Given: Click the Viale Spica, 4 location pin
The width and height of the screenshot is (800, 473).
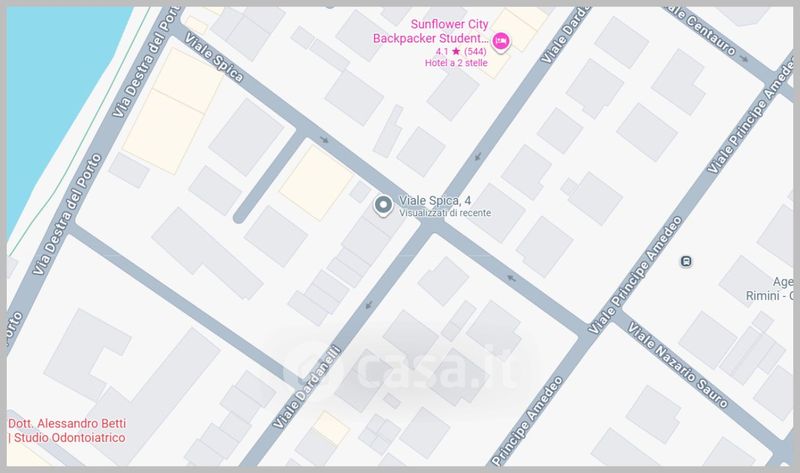Looking at the screenshot, I should click(x=383, y=206).
